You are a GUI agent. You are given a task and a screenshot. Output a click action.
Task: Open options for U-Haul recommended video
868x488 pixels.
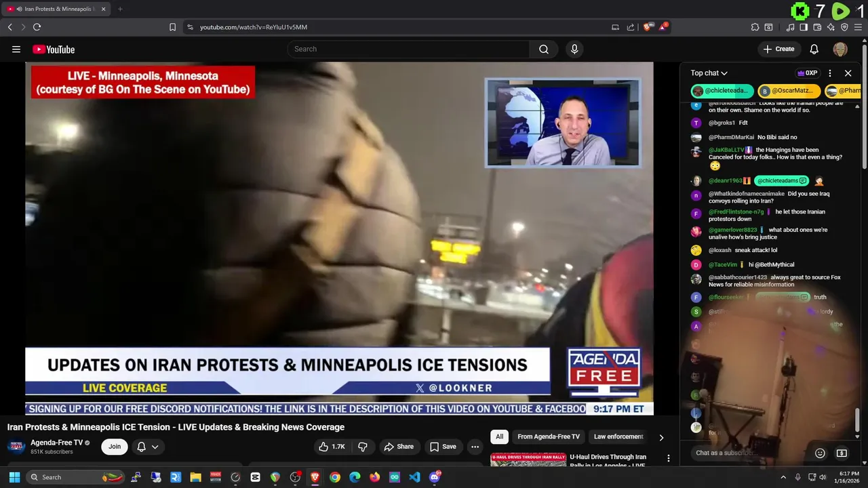[669, 458]
